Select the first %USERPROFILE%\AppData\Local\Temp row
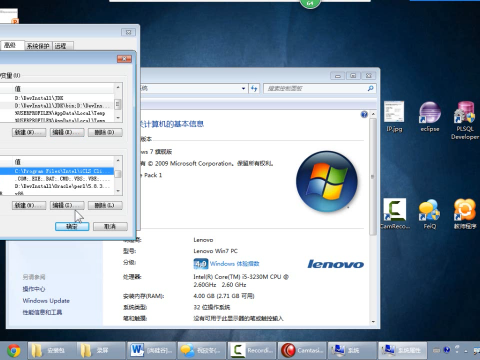The image size is (480, 360). (57, 113)
